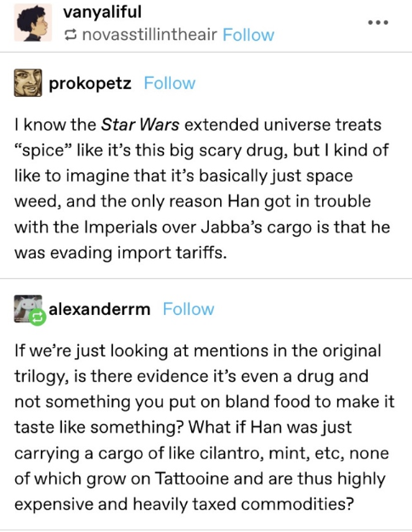Click alexanderrm's avatar image

(x=28, y=309)
